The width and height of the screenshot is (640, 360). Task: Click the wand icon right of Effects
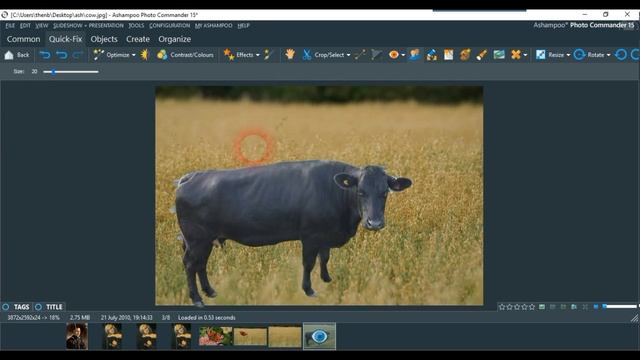[x=269, y=55]
